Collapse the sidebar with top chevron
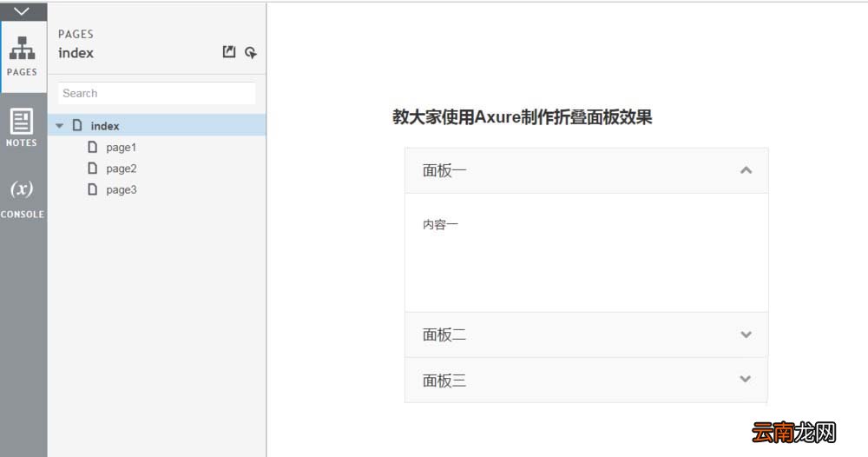The image size is (868, 457). pyautogui.click(x=23, y=11)
